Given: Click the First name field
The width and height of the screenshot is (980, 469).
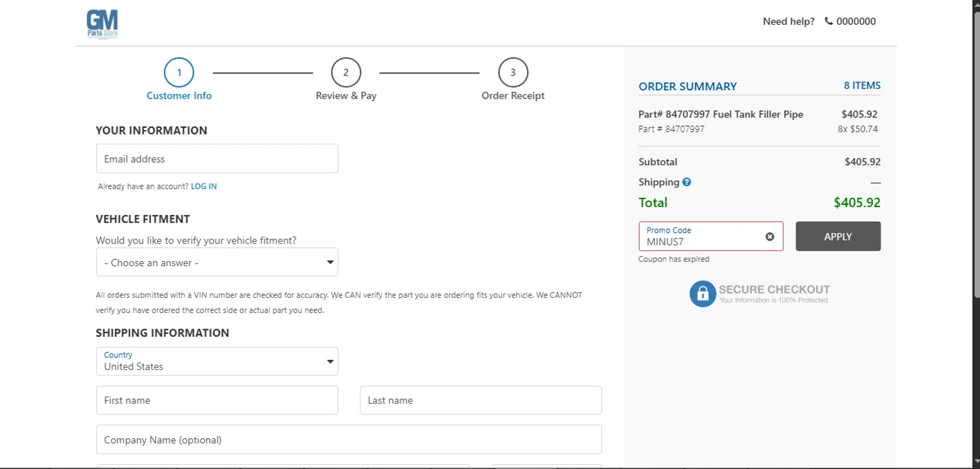Looking at the screenshot, I should (x=217, y=400).
